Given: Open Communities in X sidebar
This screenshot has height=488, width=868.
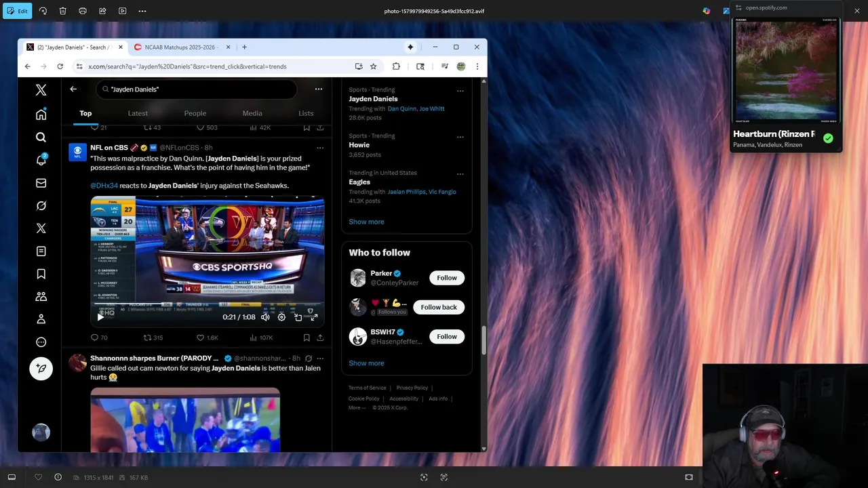Looking at the screenshot, I should 41,296.
